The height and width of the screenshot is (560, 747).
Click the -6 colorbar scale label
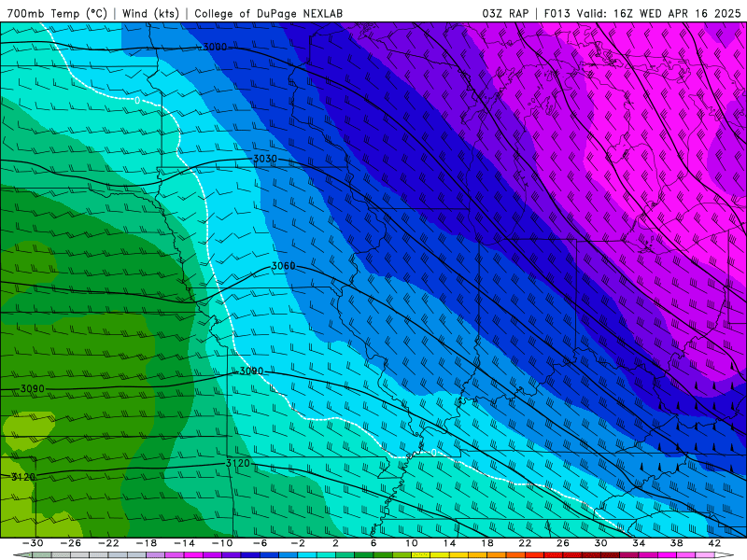(260, 543)
